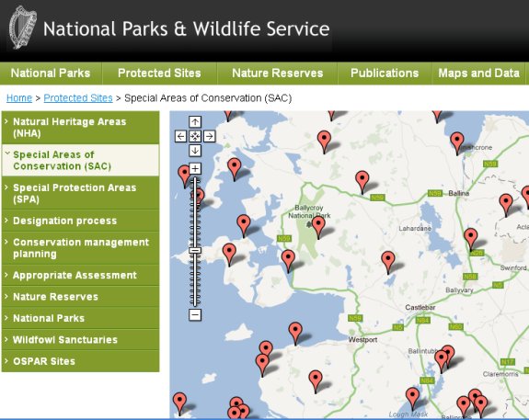Image resolution: width=529 pixels, height=420 pixels.
Task: Open the Maps and Data top menu
Action: point(478,74)
